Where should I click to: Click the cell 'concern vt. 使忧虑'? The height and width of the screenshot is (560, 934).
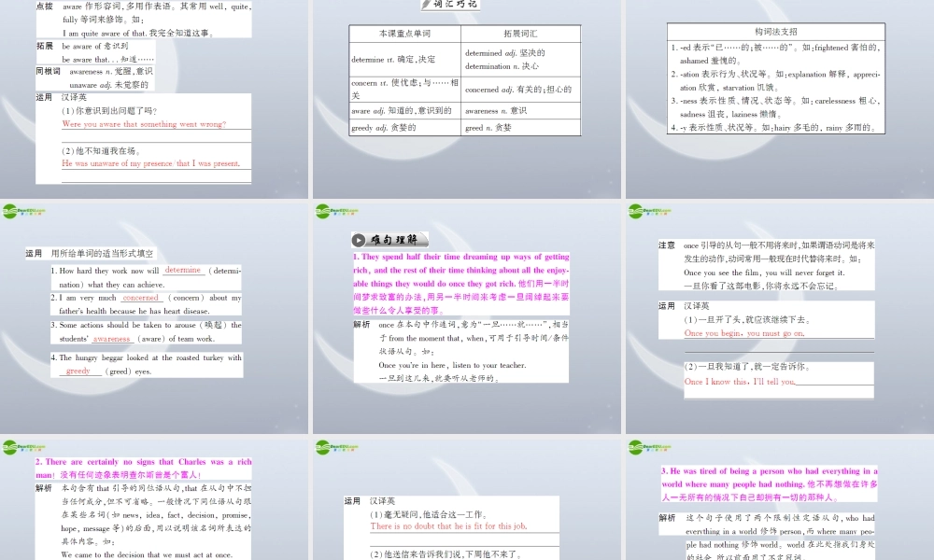point(404,90)
